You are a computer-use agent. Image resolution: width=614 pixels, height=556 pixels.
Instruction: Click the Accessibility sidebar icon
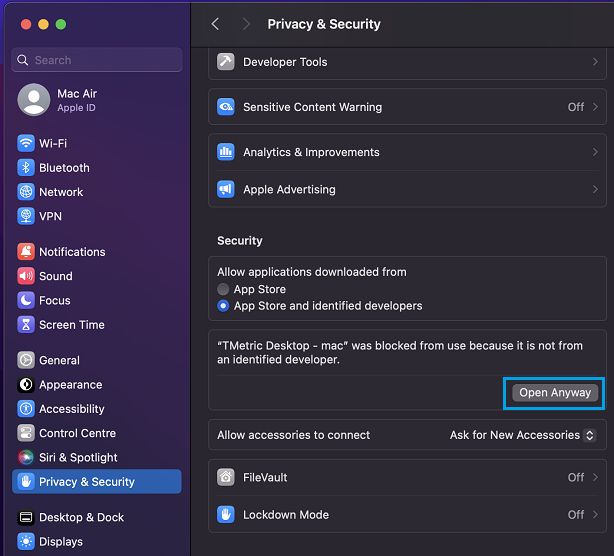coord(26,409)
